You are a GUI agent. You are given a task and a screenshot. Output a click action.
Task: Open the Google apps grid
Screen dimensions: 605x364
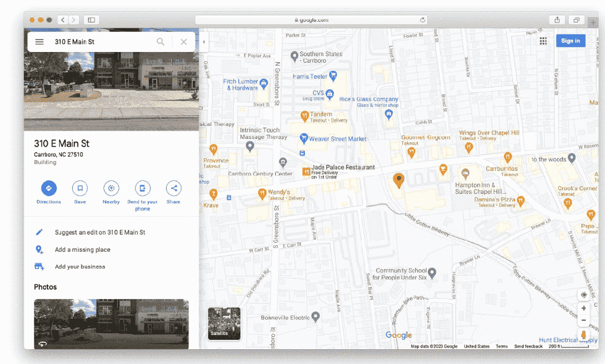543,41
